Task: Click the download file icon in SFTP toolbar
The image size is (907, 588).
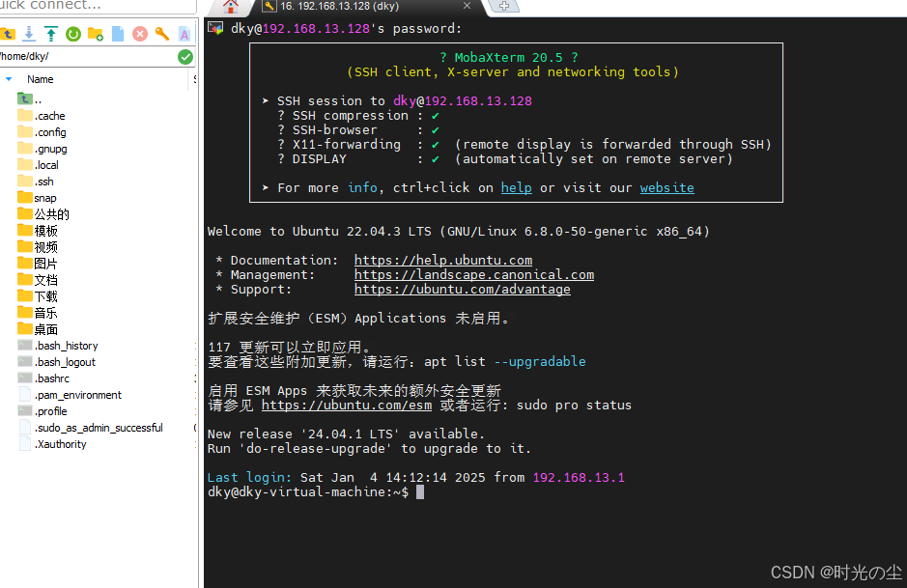Action: tap(29, 33)
